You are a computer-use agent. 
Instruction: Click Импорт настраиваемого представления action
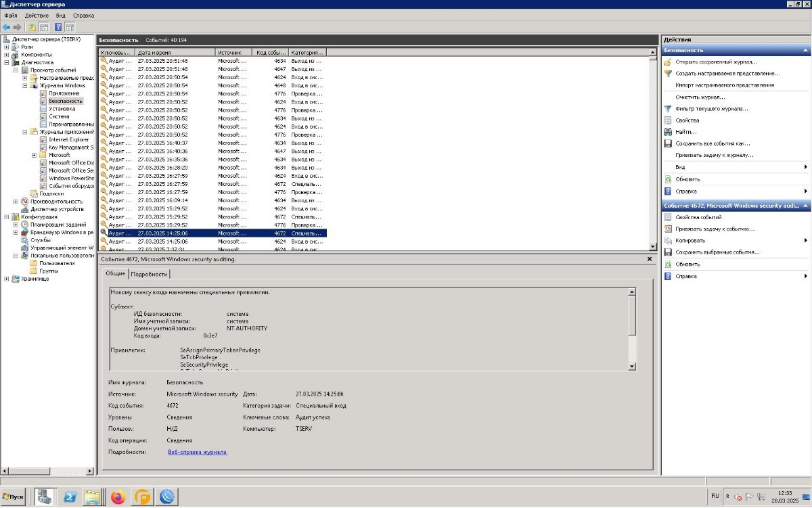(725, 85)
